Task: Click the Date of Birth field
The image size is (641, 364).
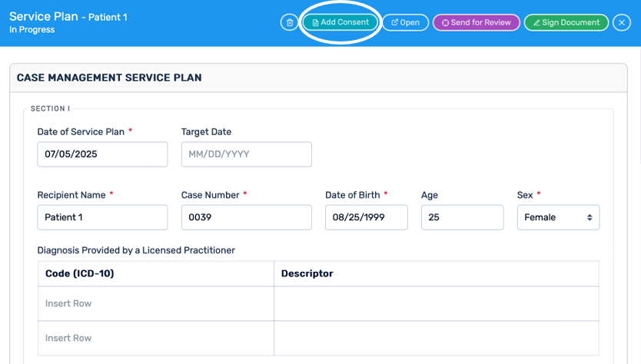Action: pyautogui.click(x=366, y=217)
